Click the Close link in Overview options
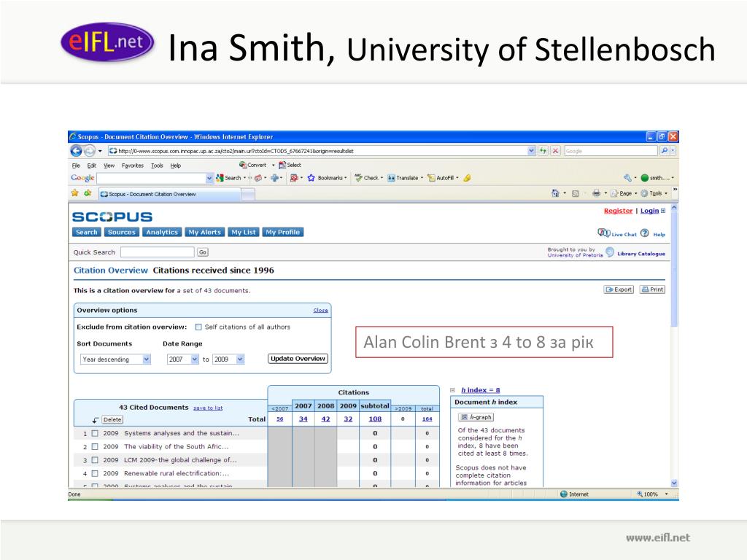This screenshot has width=747, height=560. [321, 310]
